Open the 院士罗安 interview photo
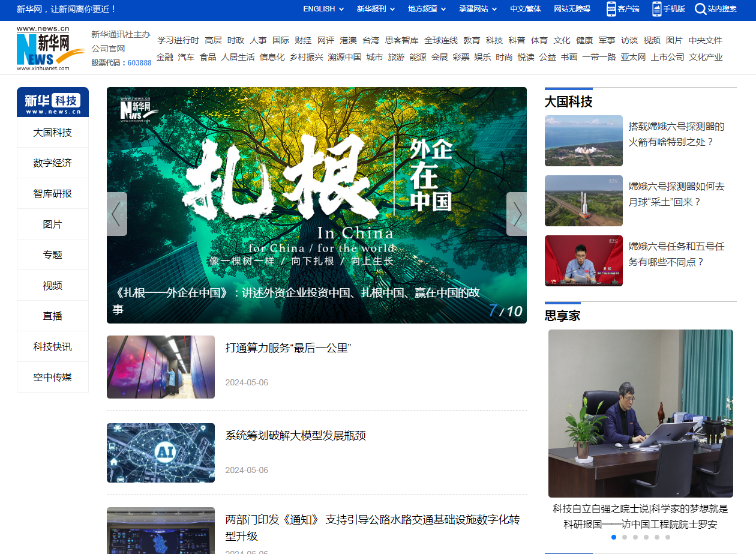The image size is (756, 554). [641, 414]
